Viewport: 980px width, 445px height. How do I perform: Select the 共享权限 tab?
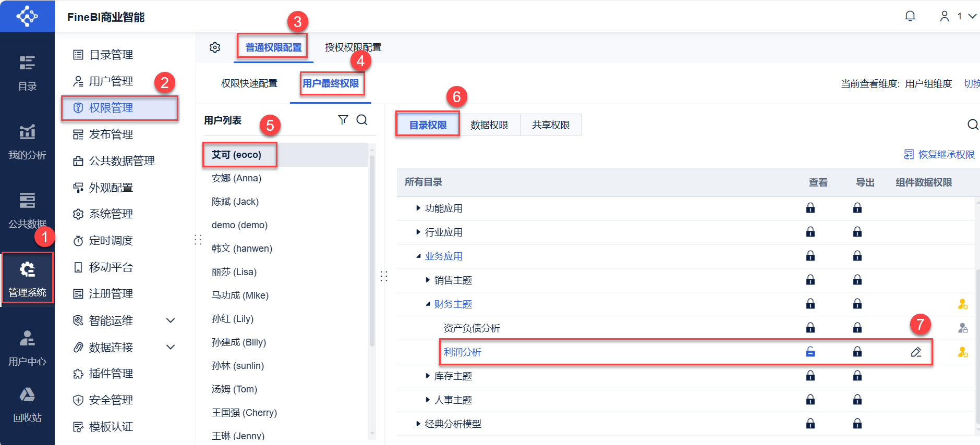[x=551, y=125]
